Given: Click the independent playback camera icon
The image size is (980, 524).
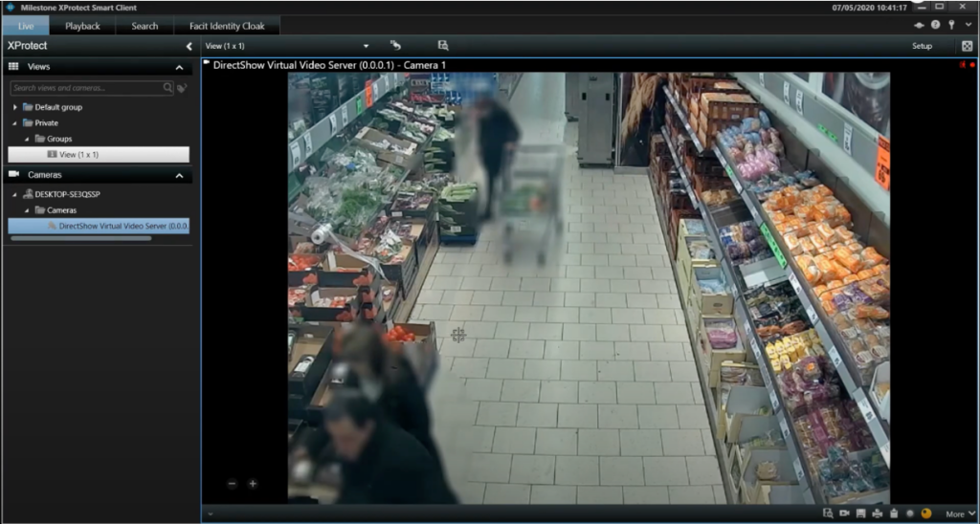Looking at the screenshot, I should (844, 513).
